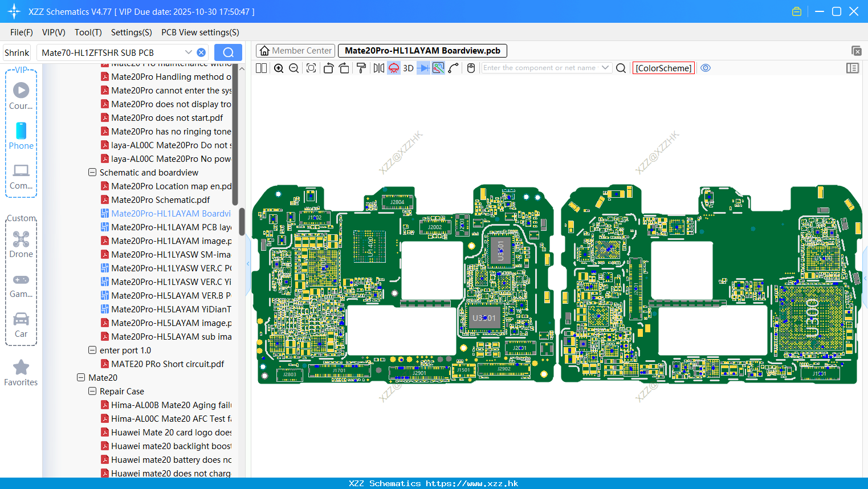Rotate the board counterclockwise
The height and width of the screenshot is (489, 868).
coord(328,68)
